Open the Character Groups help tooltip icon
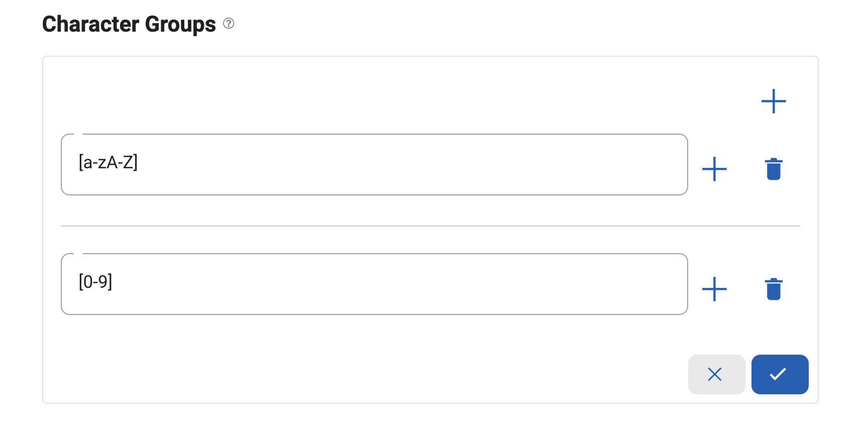This screenshot has width=868, height=430. pyautogui.click(x=229, y=24)
